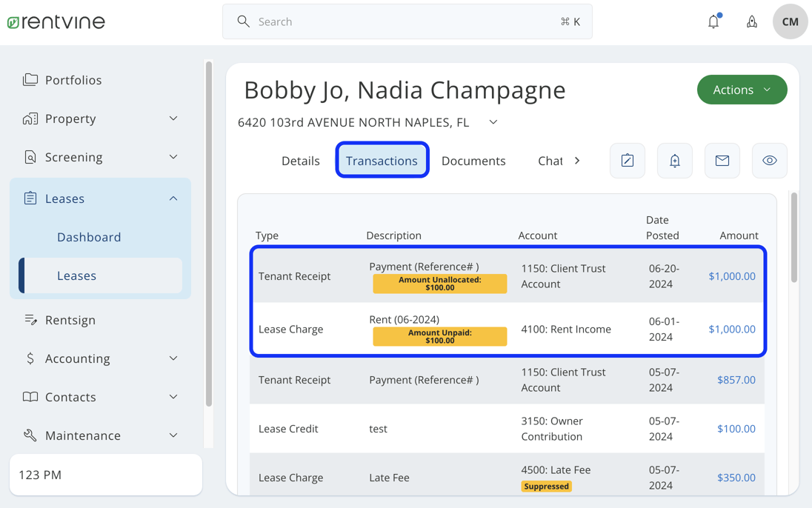812x508 pixels.
Task: Click the reminder bell icon button
Action: (675, 161)
